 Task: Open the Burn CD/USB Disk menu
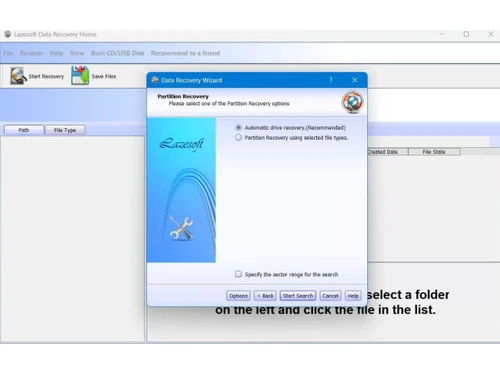[117, 53]
